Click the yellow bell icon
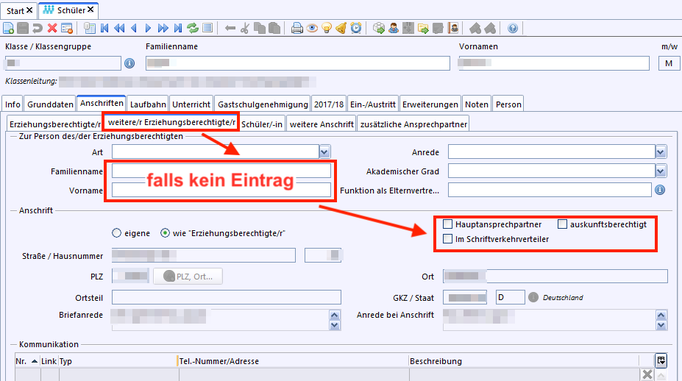682x381 pixels. [x=341, y=28]
